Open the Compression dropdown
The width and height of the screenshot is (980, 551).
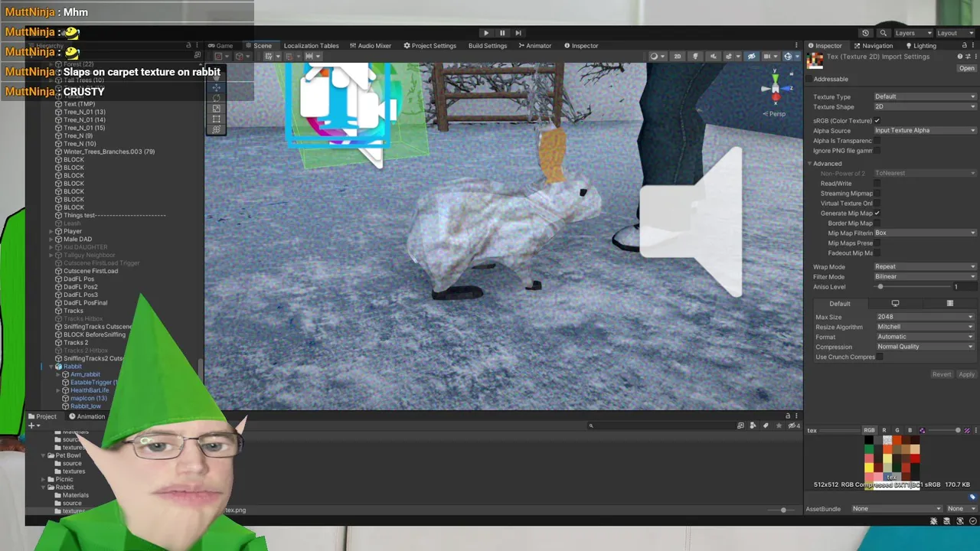pos(925,347)
